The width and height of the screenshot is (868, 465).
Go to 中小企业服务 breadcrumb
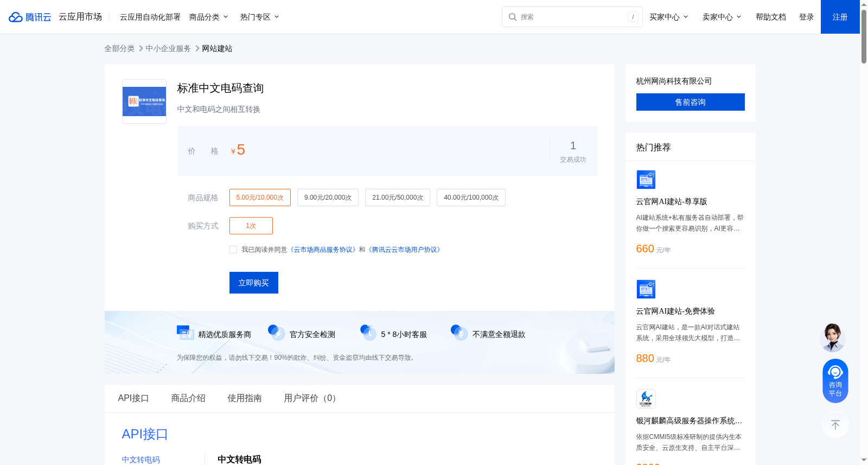coord(168,48)
